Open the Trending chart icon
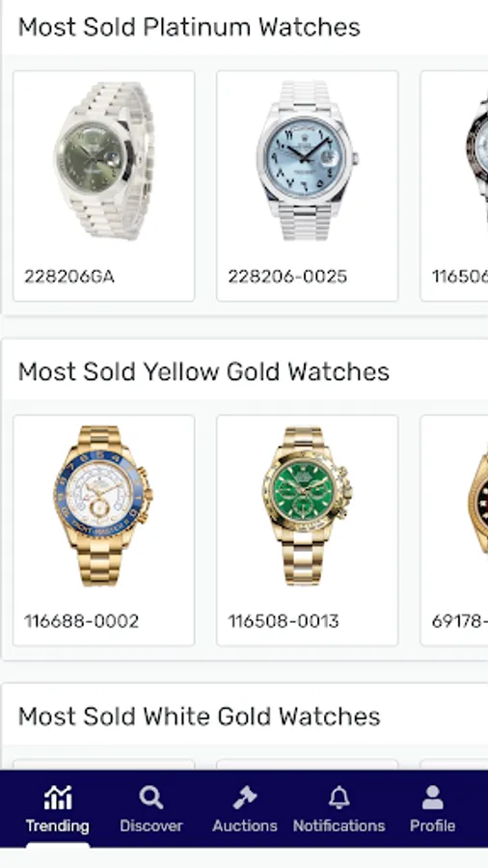 (x=58, y=798)
